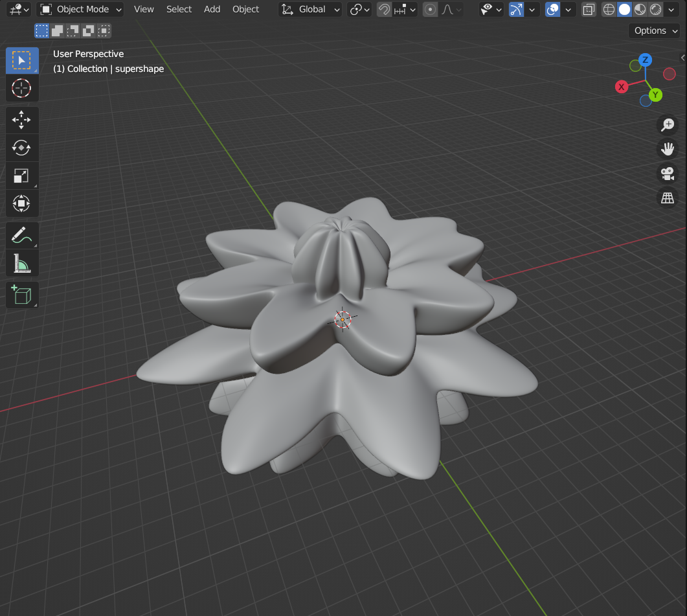The height and width of the screenshot is (616, 687).
Task: Open the Add menu
Action: [x=212, y=9]
